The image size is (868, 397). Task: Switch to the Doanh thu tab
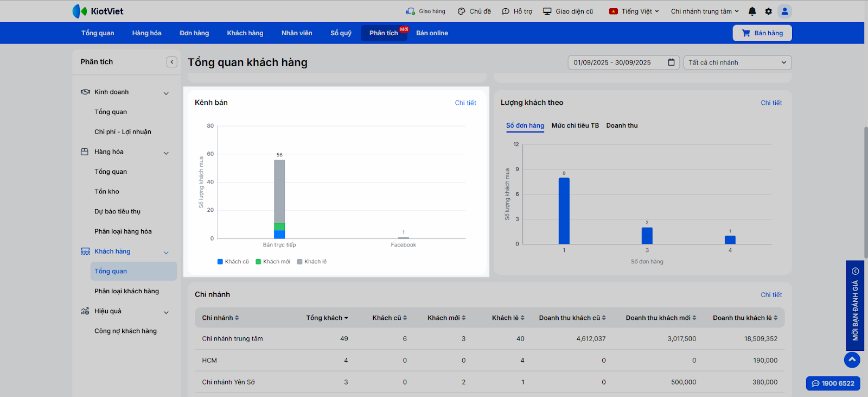622,125
